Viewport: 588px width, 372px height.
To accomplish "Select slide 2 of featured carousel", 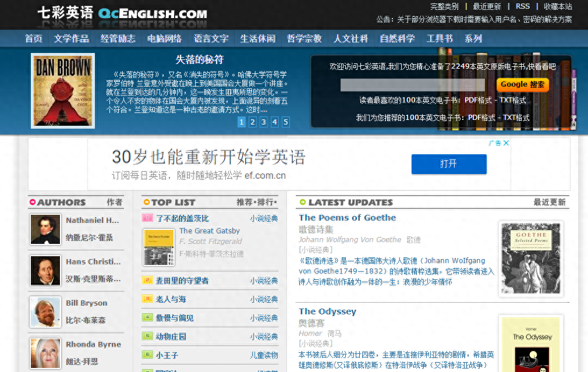I will pos(253,122).
